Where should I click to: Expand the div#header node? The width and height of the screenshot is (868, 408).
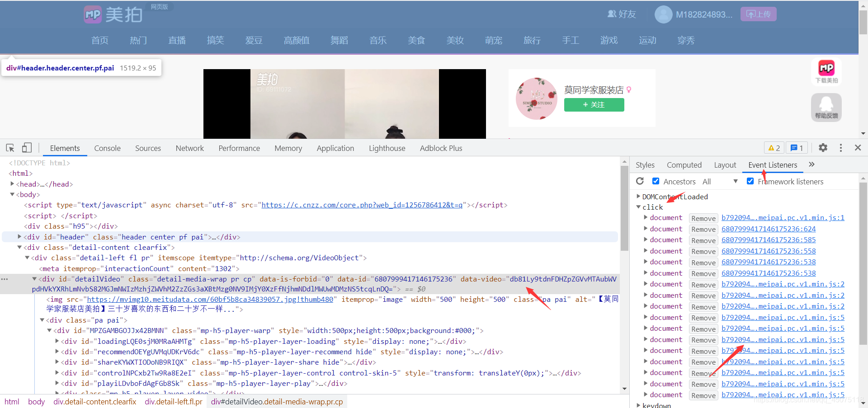coord(19,236)
